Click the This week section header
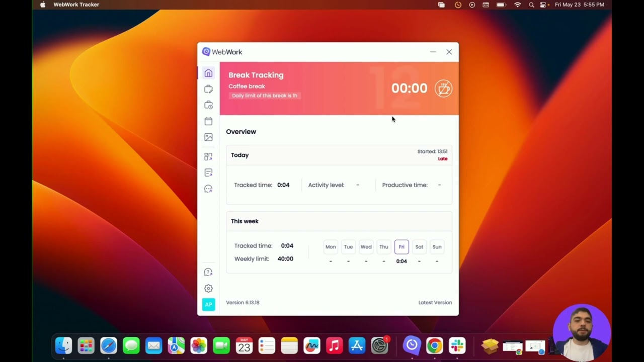Screen dimensions: 644x362 (x=245, y=221)
